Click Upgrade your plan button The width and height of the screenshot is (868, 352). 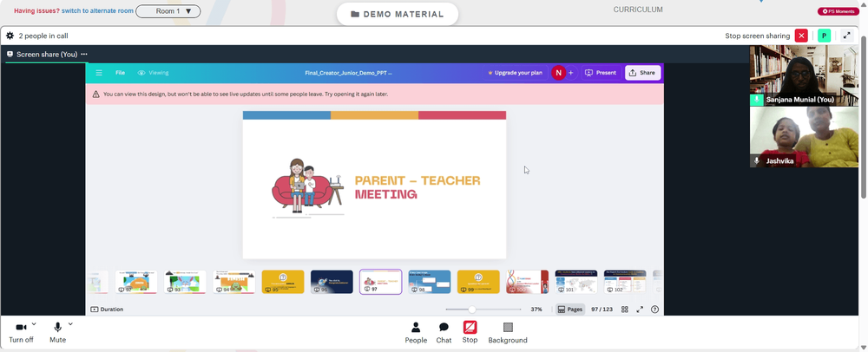pos(515,73)
